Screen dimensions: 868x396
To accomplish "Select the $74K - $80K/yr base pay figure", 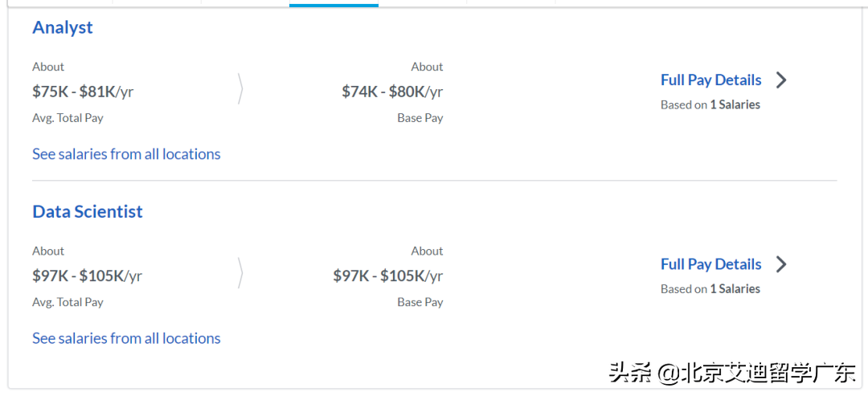I will point(392,92).
